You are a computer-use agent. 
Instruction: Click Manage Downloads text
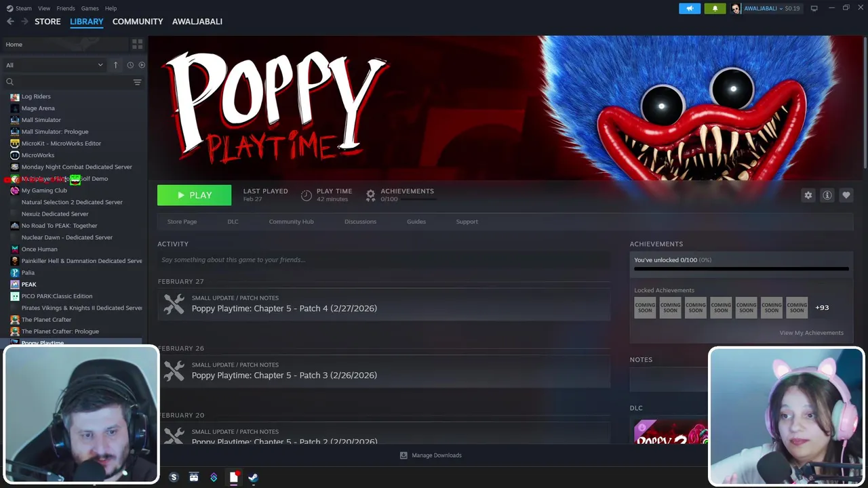pyautogui.click(x=437, y=455)
